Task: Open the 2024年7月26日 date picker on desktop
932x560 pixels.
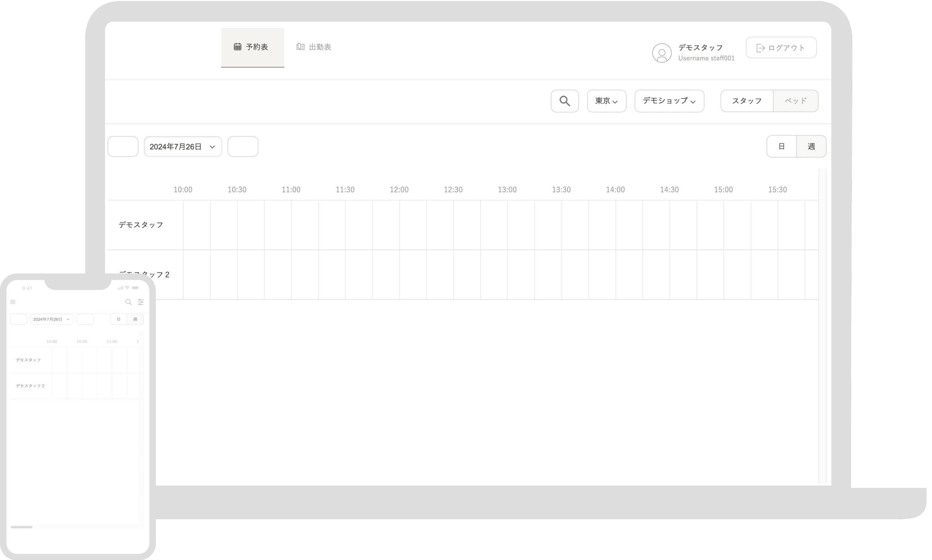Action: 183,146
